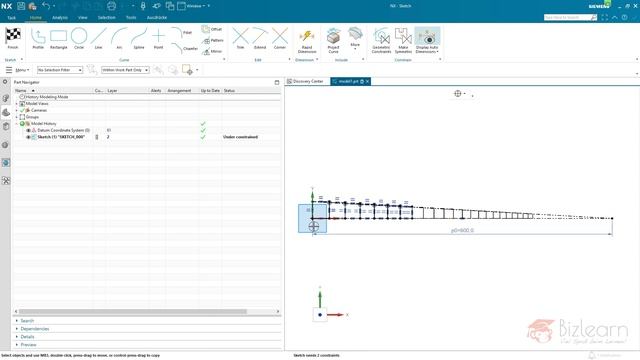
Task: Click the Save icon in title bar
Action: tap(21, 6)
